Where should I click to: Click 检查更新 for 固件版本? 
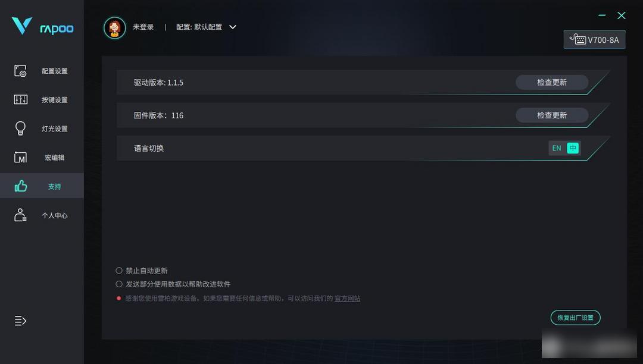pyautogui.click(x=551, y=115)
